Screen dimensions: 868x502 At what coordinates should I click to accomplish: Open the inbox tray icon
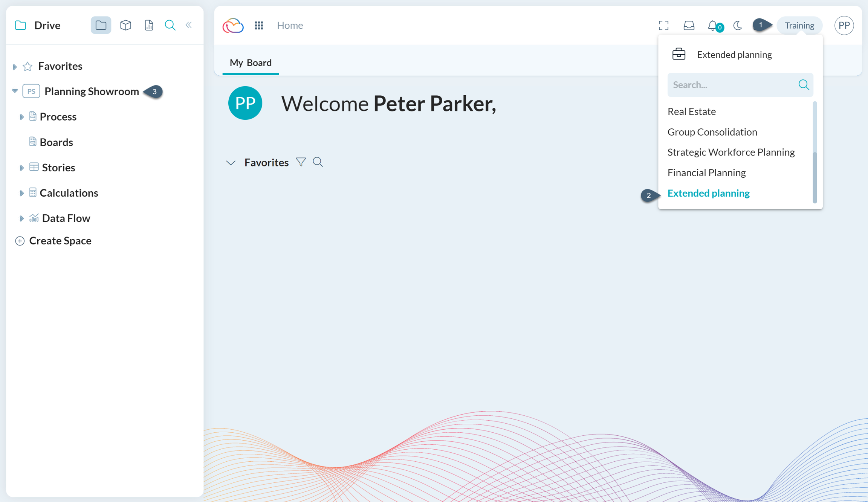689,25
